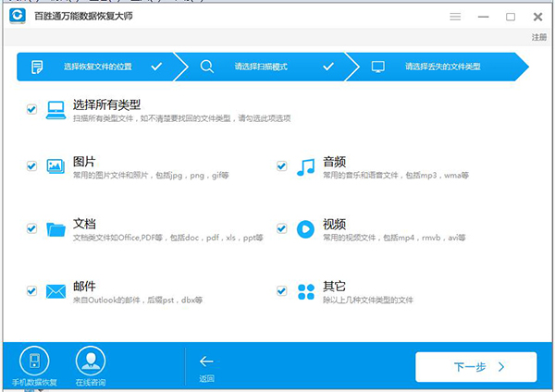This screenshot has width=555, height=392.
Task: Click the monitor icon in file type step
Action: 378,67
